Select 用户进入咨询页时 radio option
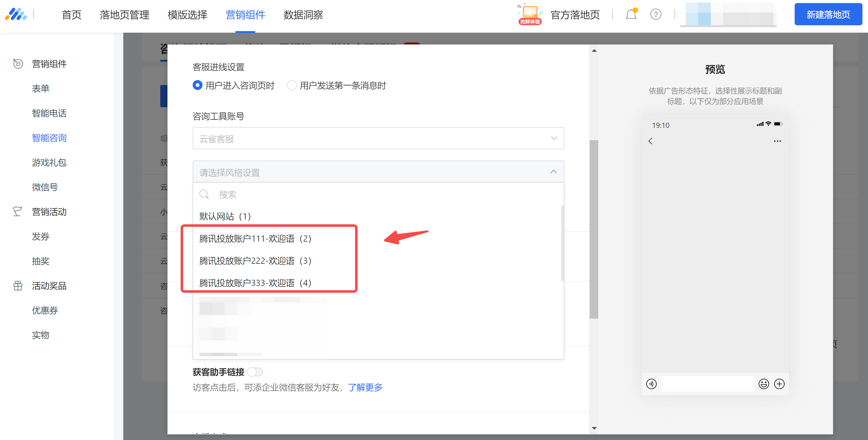This screenshot has width=868, height=440. click(x=198, y=85)
